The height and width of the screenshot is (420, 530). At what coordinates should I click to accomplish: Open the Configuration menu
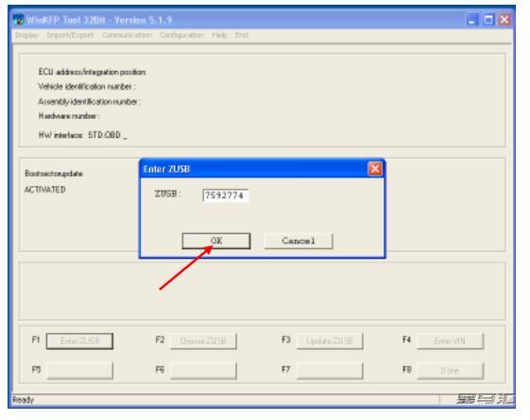click(181, 35)
